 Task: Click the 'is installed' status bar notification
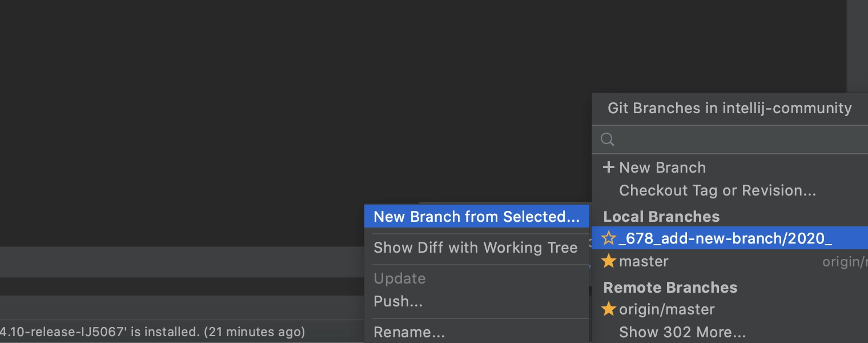(x=152, y=332)
